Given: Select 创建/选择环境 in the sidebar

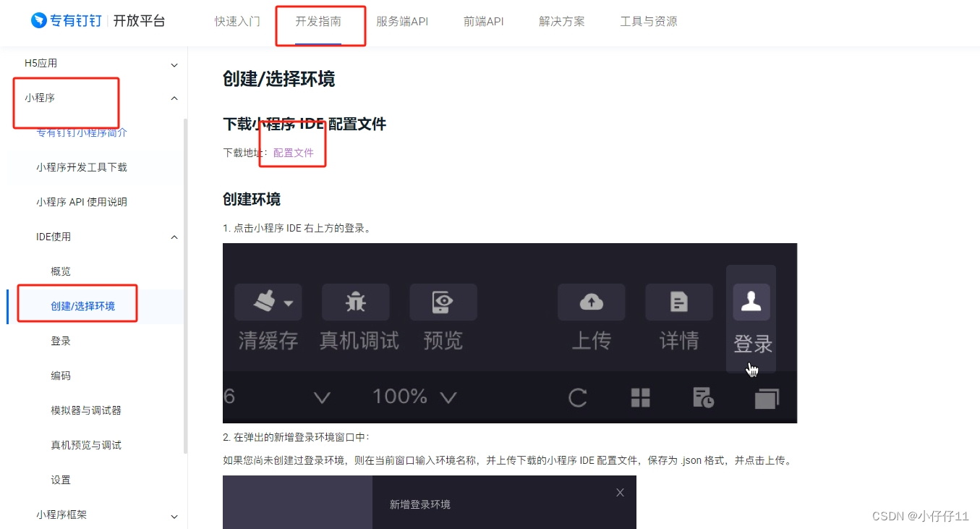Looking at the screenshot, I should [82, 306].
